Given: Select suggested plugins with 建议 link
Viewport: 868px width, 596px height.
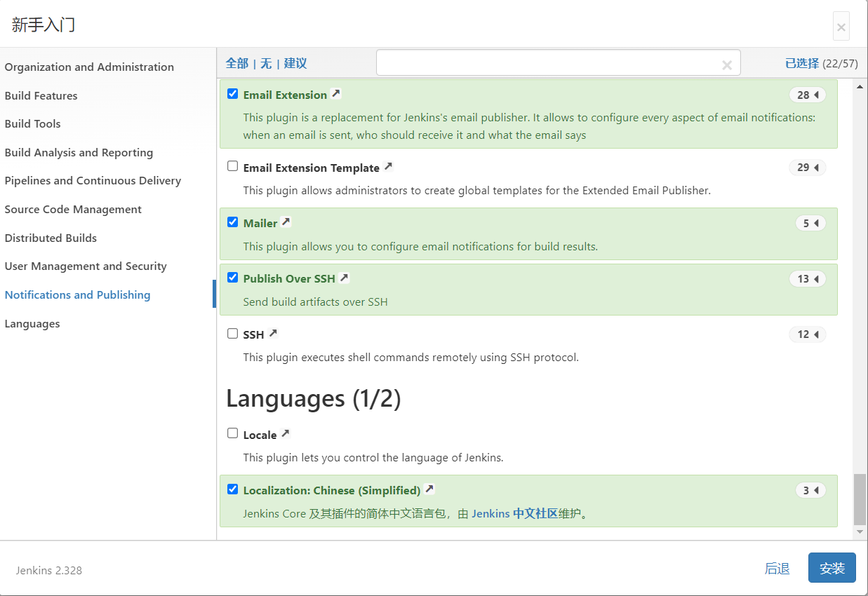Looking at the screenshot, I should point(295,63).
